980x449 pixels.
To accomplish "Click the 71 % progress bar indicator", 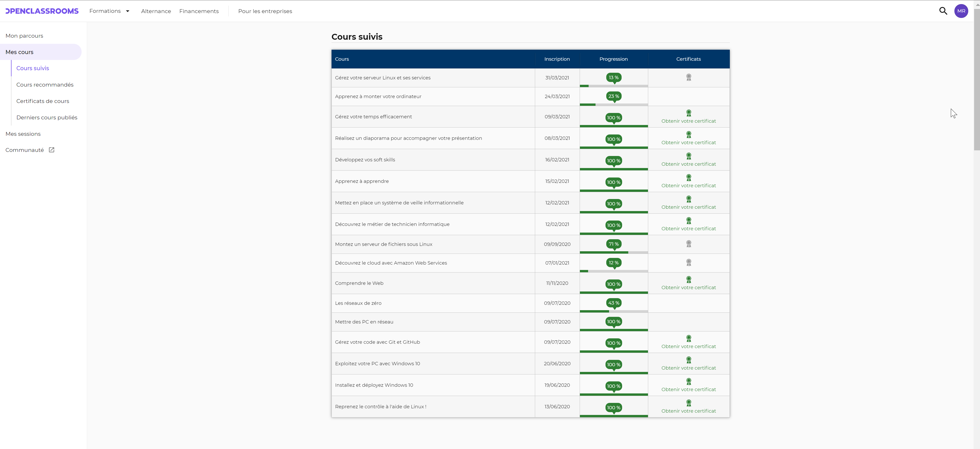I will [x=613, y=244].
